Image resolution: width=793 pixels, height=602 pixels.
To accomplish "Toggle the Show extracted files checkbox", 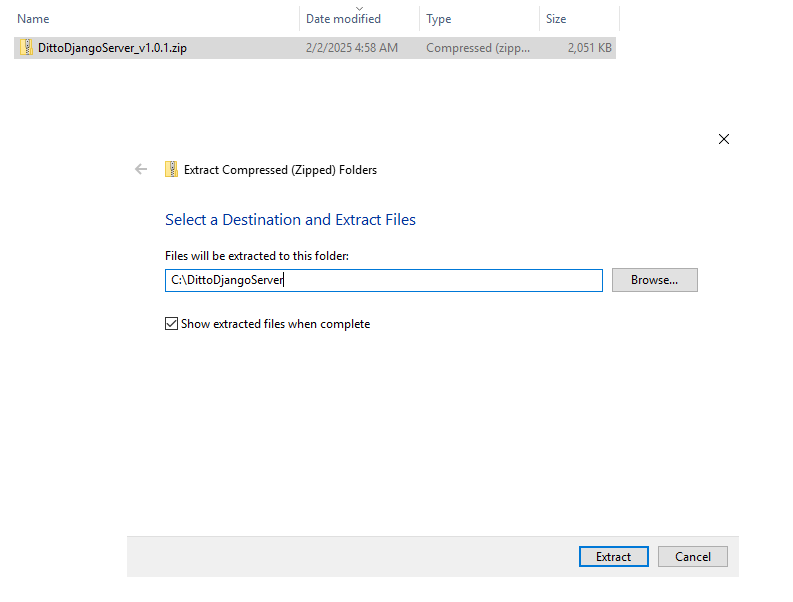I will pyautogui.click(x=171, y=324).
